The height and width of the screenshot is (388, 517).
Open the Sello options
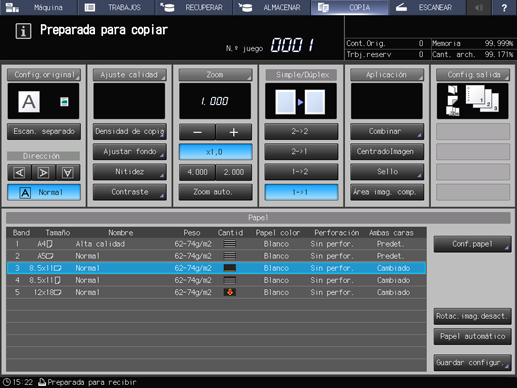pos(387,172)
